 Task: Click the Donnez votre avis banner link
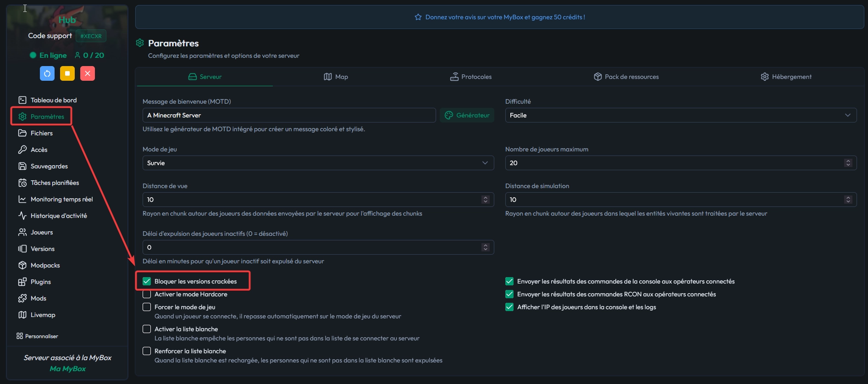(x=500, y=17)
